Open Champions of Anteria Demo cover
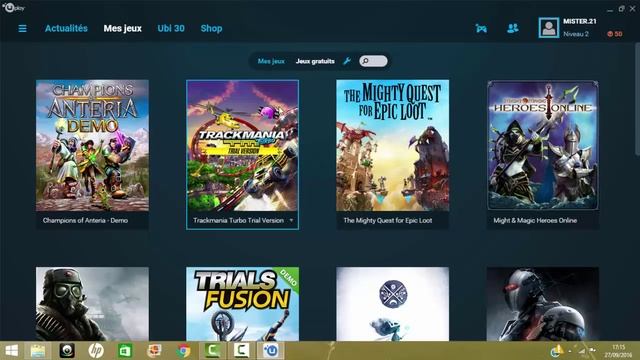Viewport: 640px width, 360px height. pos(92,145)
